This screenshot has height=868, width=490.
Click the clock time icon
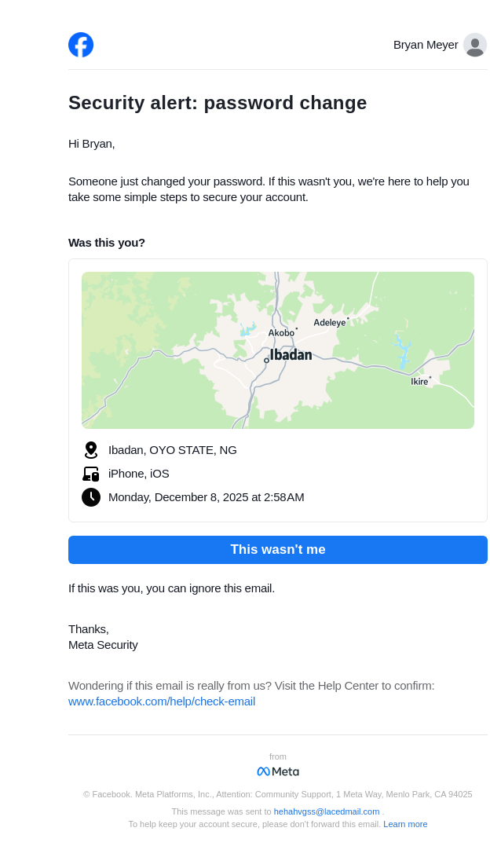91,497
